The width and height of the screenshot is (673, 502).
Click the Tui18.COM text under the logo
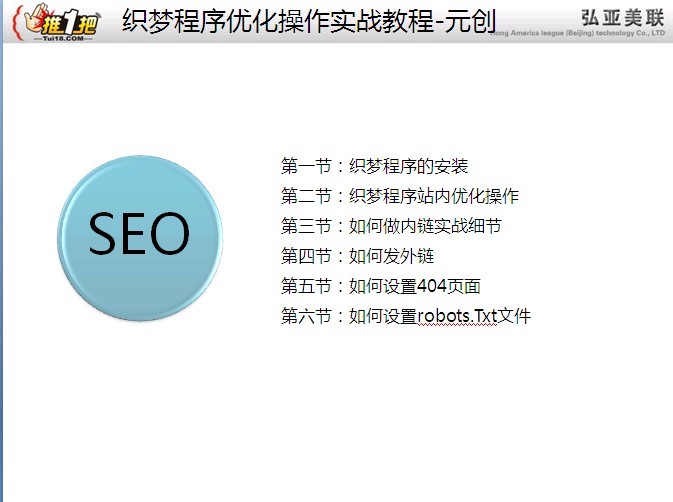tap(55, 38)
